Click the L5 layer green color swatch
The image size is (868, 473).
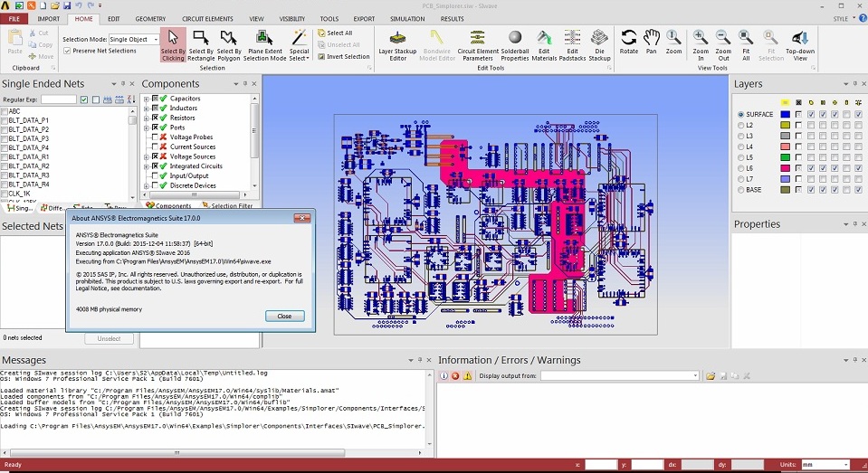(x=785, y=157)
